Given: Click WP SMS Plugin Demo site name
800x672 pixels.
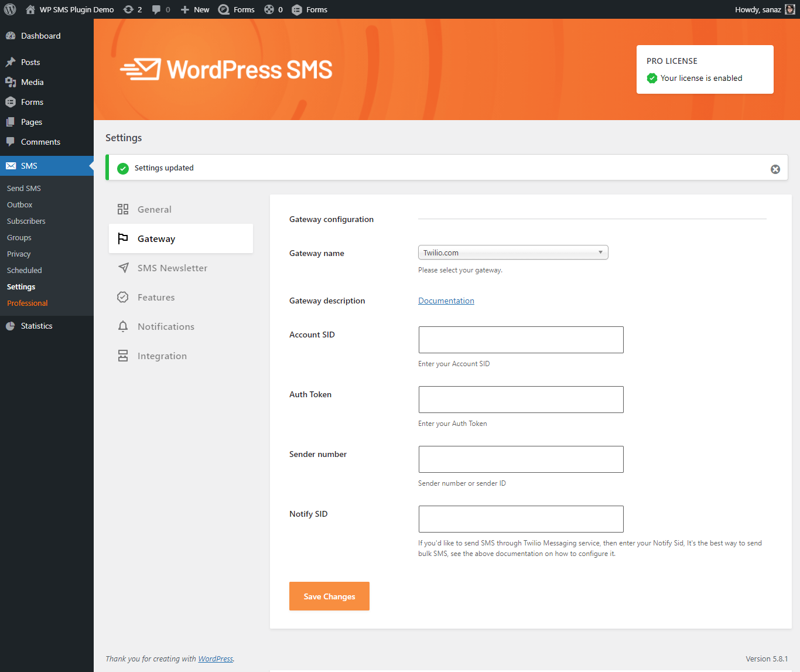Looking at the screenshot, I should [x=77, y=9].
